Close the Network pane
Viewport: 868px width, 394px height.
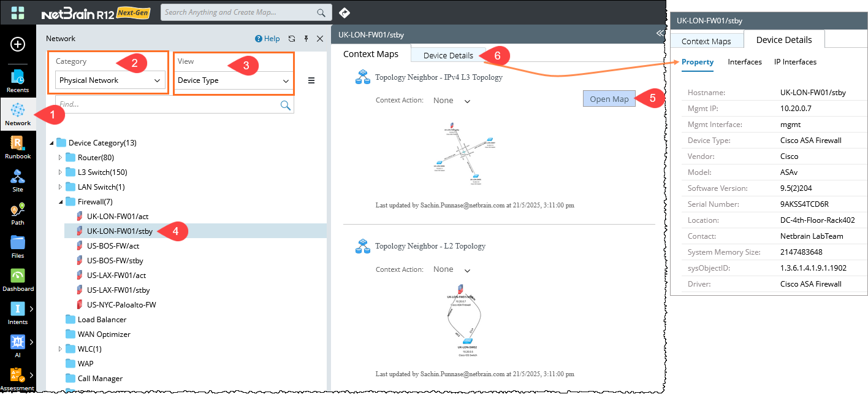[x=320, y=38]
